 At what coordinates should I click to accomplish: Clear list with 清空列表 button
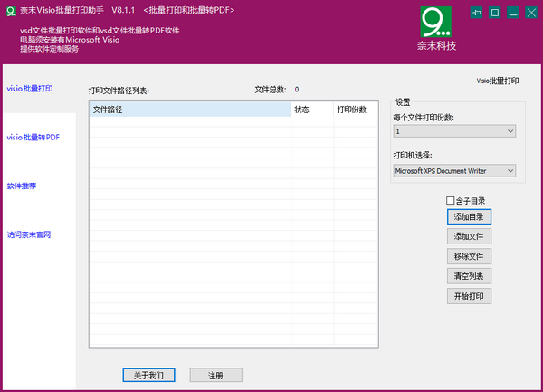(469, 276)
